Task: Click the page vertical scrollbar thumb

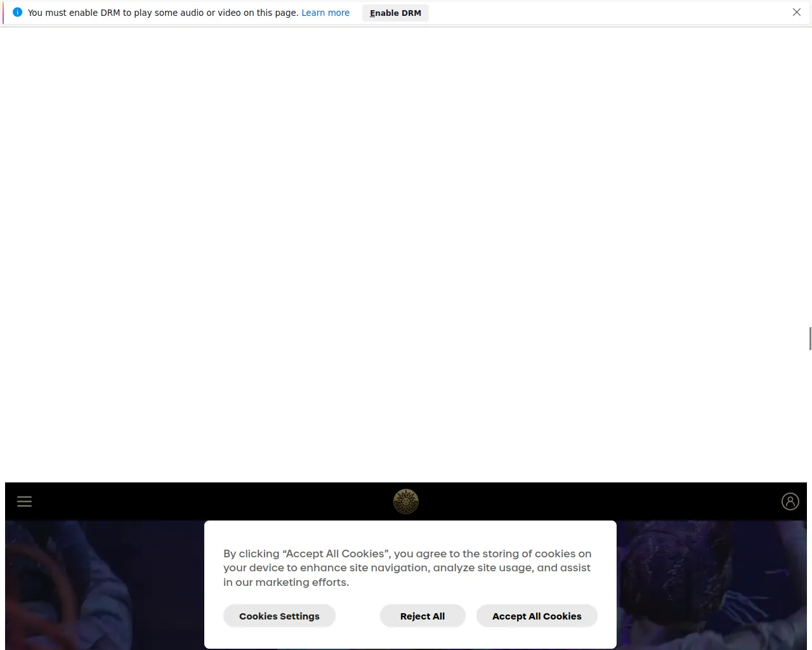Action: [x=809, y=338]
